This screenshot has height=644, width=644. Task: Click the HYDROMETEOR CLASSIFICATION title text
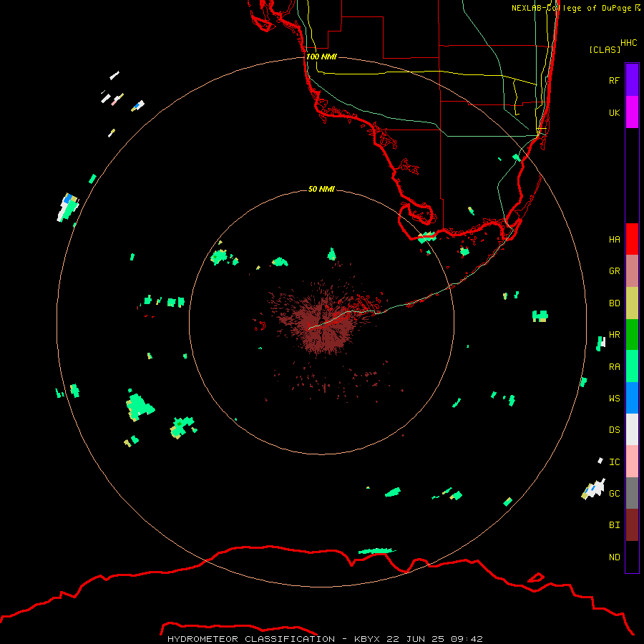pos(251,639)
